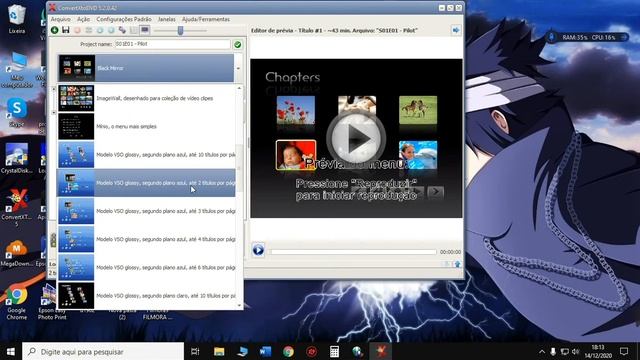Click the floppy disk save project icon
640x360 pixels.
coord(66,30)
